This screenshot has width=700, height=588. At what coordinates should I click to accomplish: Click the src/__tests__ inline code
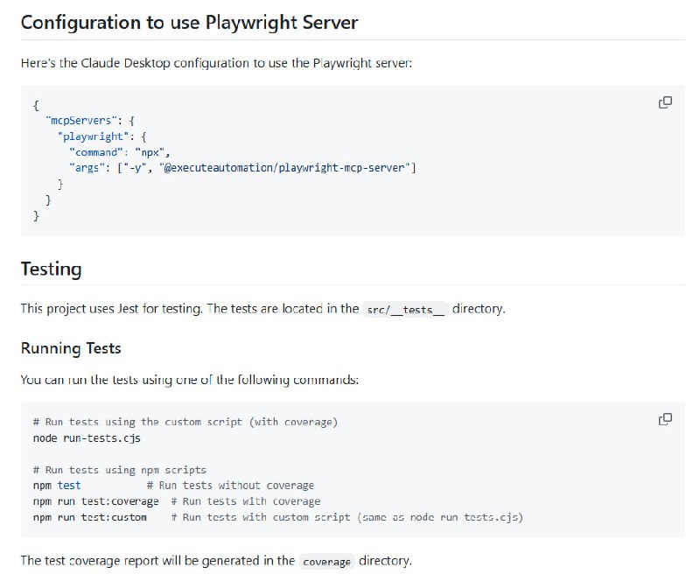[x=406, y=310]
